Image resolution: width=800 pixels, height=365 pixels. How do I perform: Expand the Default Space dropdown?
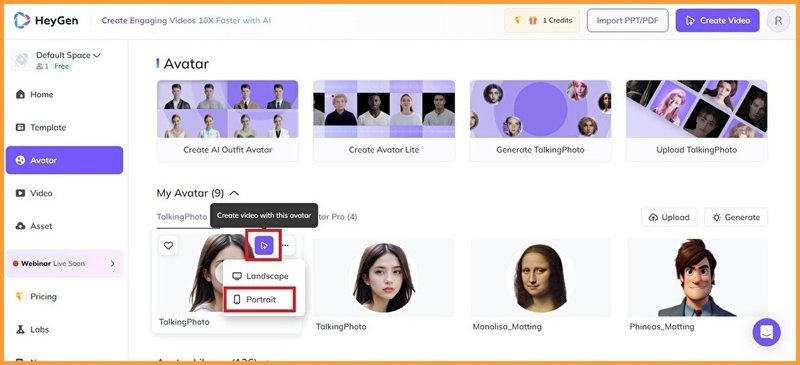96,55
